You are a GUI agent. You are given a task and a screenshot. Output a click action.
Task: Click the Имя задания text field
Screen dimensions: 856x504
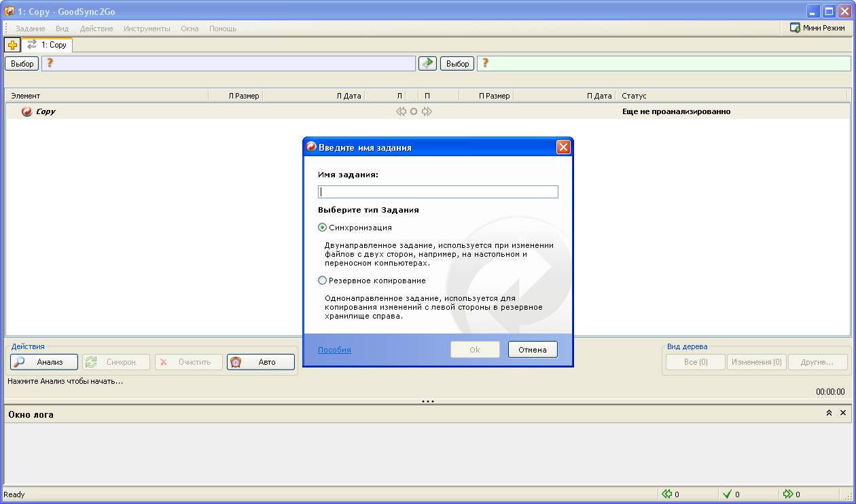(438, 192)
